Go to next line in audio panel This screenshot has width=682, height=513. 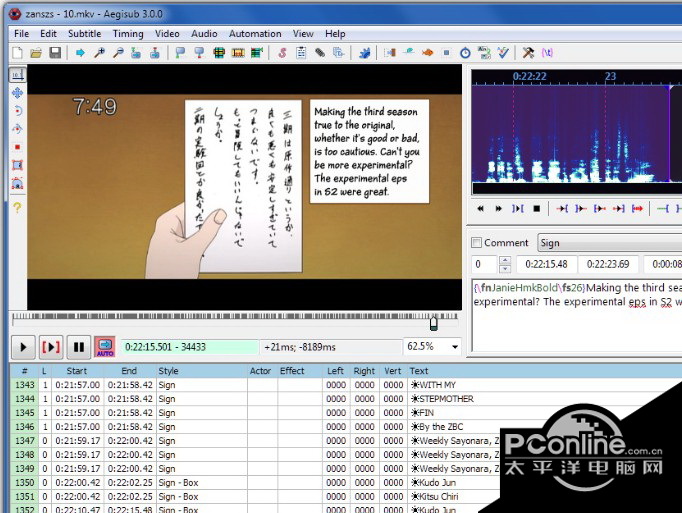pos(498,209)
